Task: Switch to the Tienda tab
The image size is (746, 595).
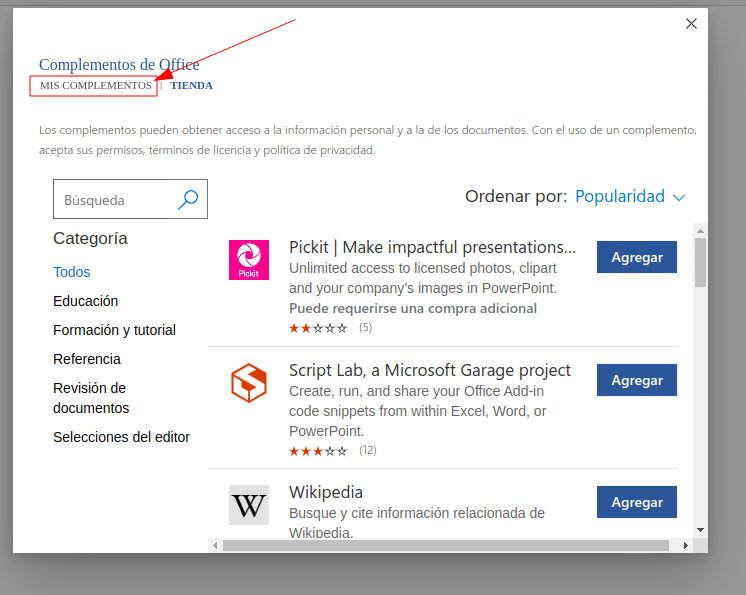Action: (x=191, y=86)
